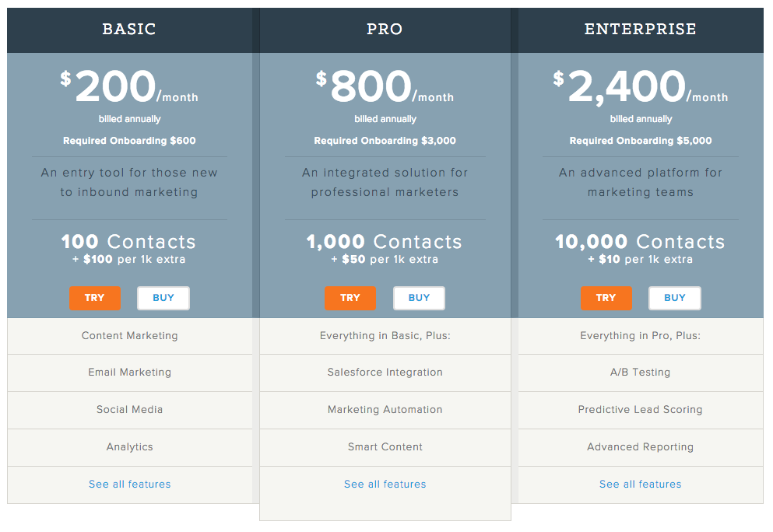Start Enterprise trial with TRY button

tap(606, 298)
